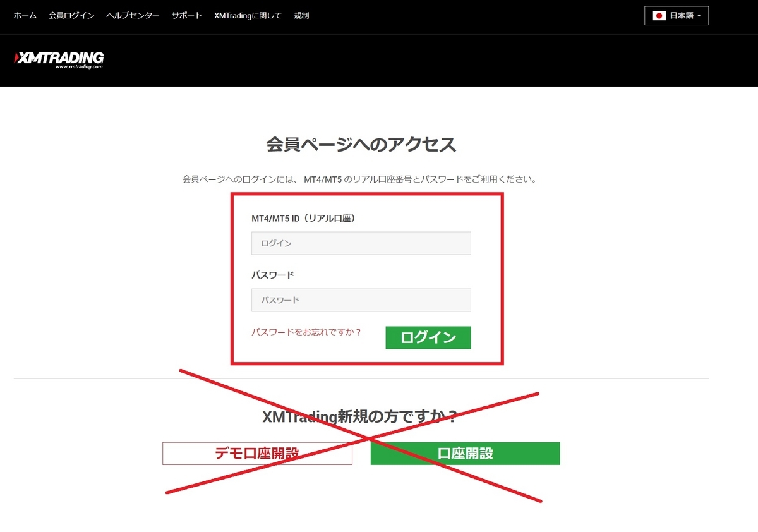
Task: Click パスワードをお忘れですか？ link
Action: coord(306,332)
